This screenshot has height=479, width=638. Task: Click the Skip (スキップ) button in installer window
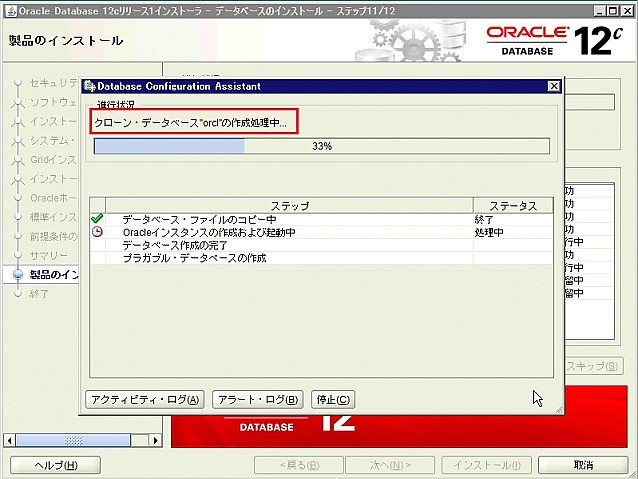click(x=593, y=366)
